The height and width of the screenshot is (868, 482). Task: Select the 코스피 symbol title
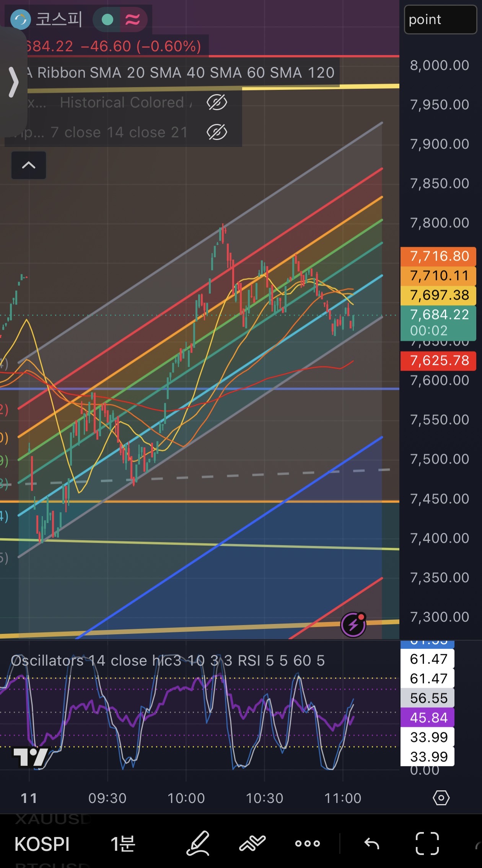59,19
